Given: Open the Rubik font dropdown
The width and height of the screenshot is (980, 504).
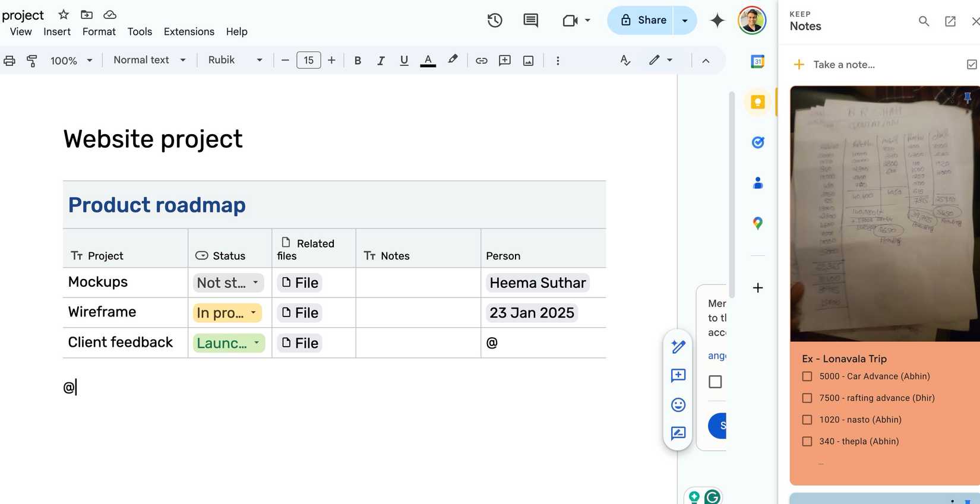Looking at the screenshot, I should [235, 60].
